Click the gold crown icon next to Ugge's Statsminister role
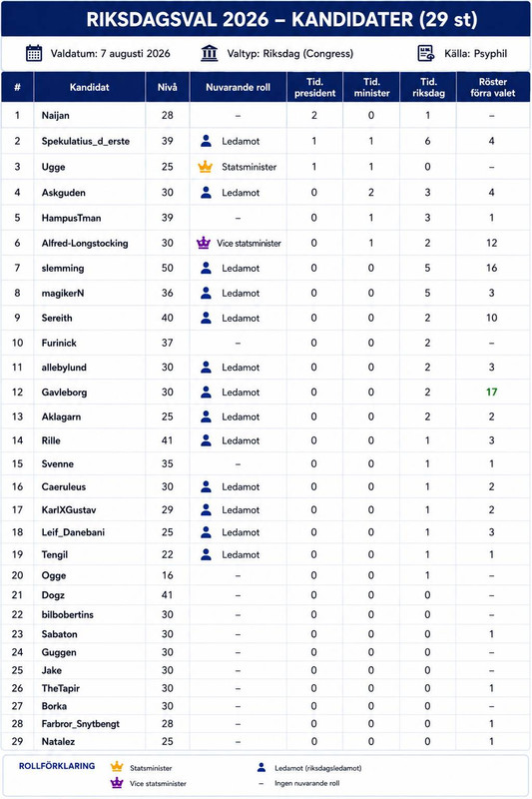 206,167
